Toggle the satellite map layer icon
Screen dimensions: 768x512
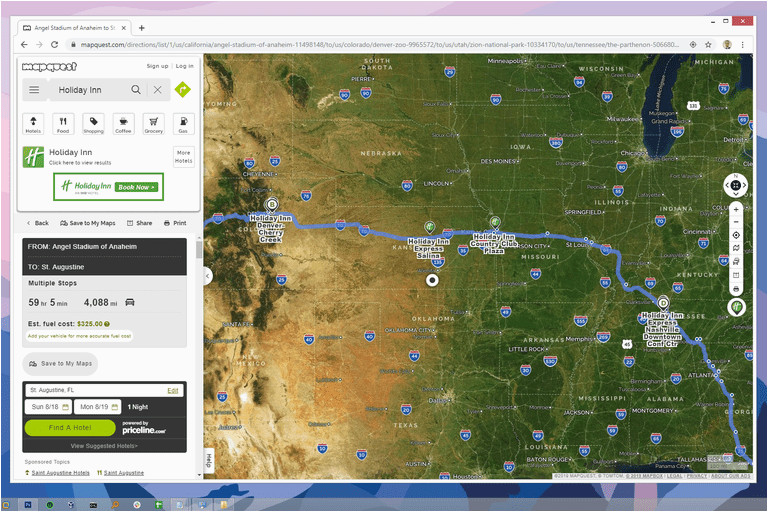pos(736,248)
